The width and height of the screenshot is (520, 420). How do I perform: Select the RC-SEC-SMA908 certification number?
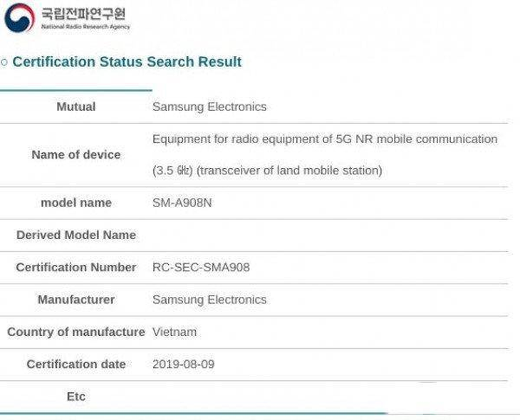click(201, 267)
